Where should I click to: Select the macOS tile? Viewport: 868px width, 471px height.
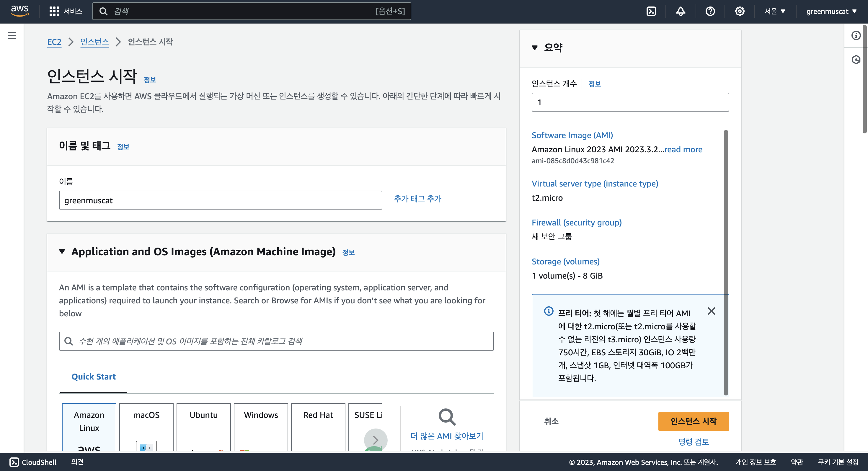pos(146,427)
